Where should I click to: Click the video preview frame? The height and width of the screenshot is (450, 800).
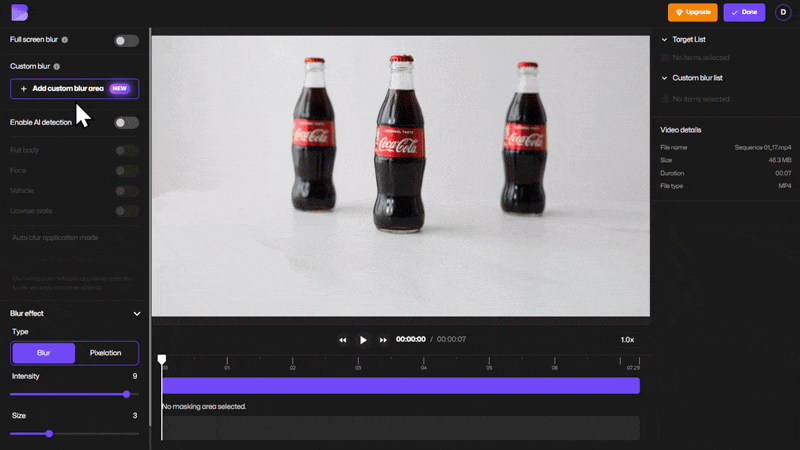(401, 176)
